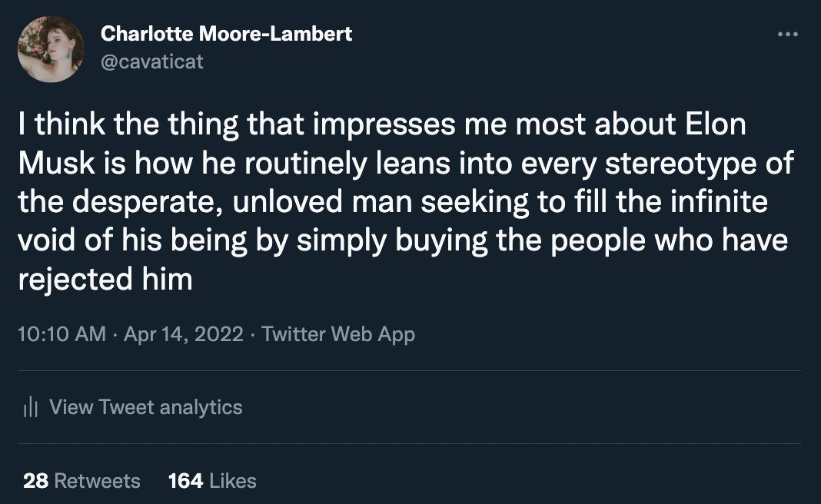This screenshot has width=821, height=504.
Task: Click the Twitter Web App source label
Action: click(x=338, y=334)
